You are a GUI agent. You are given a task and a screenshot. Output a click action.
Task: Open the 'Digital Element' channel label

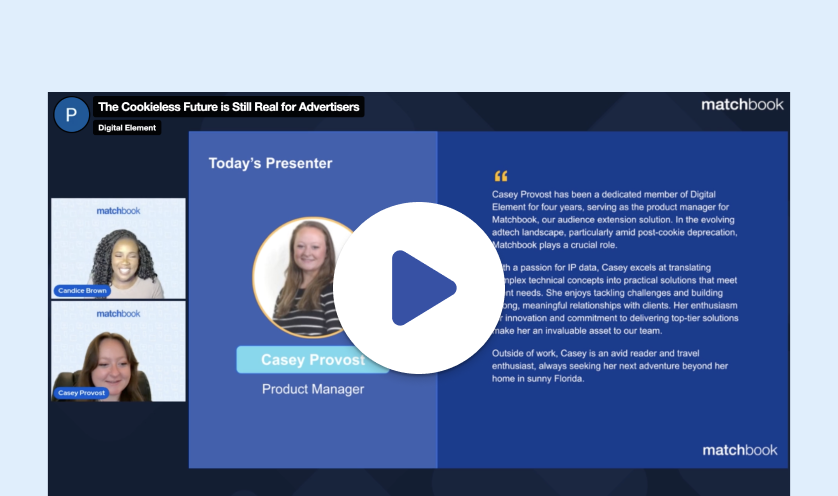pos(127,128)
